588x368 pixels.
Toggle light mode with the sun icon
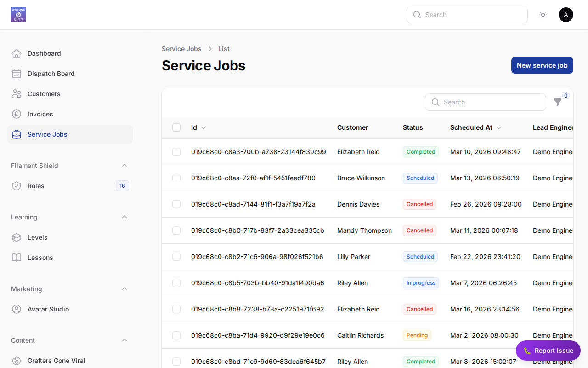tap(543, 15)
